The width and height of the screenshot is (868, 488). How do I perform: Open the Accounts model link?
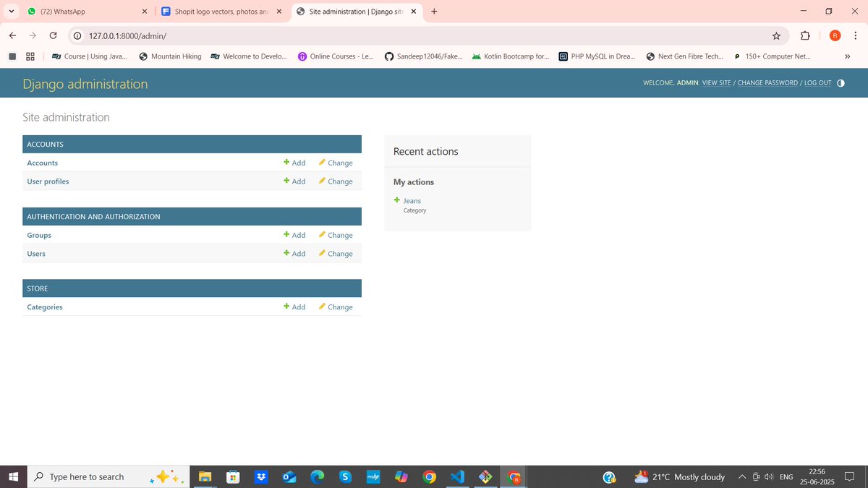pyautogui.click(x=43, y=163)
